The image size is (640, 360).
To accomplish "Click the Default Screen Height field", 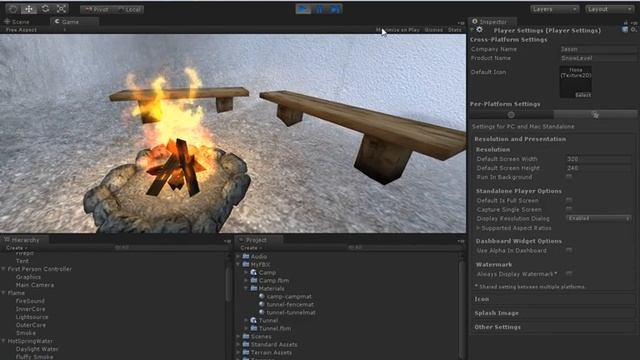I will click(x=598, y=168).
